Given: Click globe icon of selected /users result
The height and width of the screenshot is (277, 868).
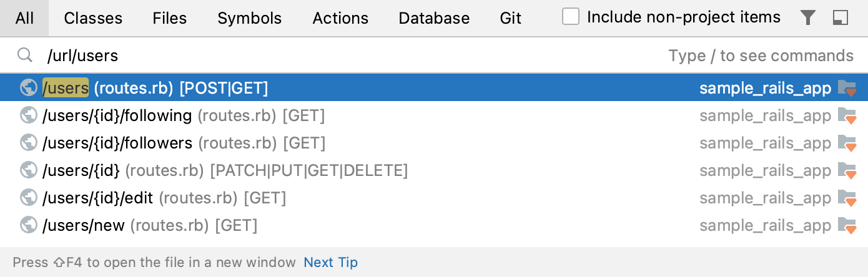Looking at the screenshot, I should point(28,88).
